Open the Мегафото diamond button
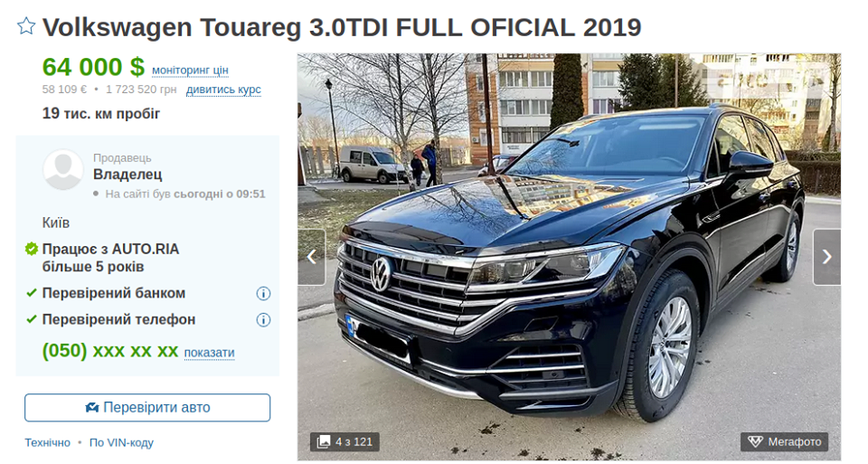This screenshot has height=464, width=868. coord(785,442)
